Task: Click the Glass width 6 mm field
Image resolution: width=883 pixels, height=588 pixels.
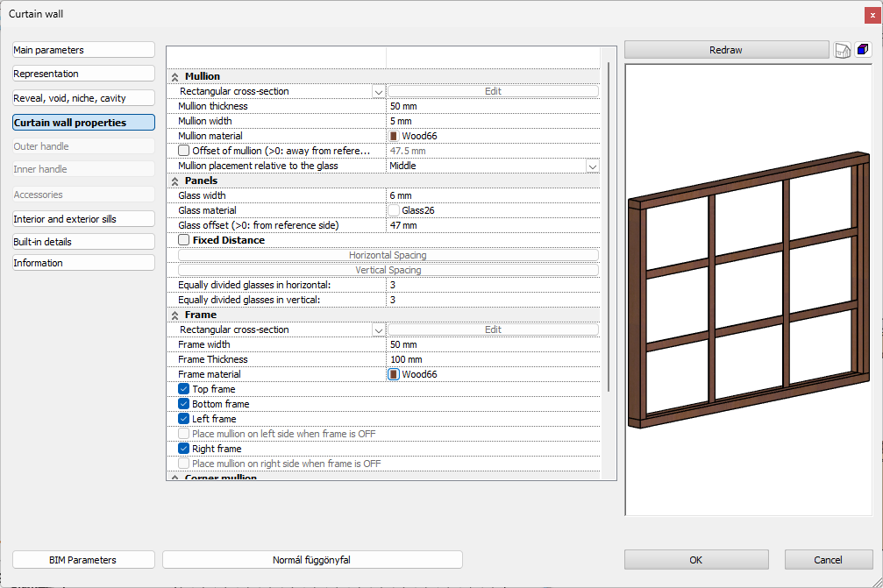Action: [x=494, y=195]
